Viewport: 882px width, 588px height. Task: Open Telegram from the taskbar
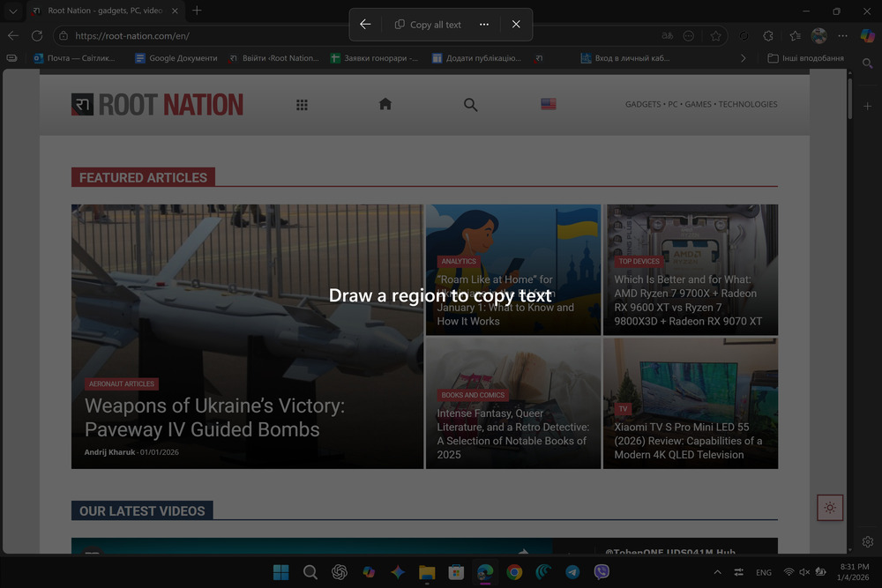tap(572, 572)
